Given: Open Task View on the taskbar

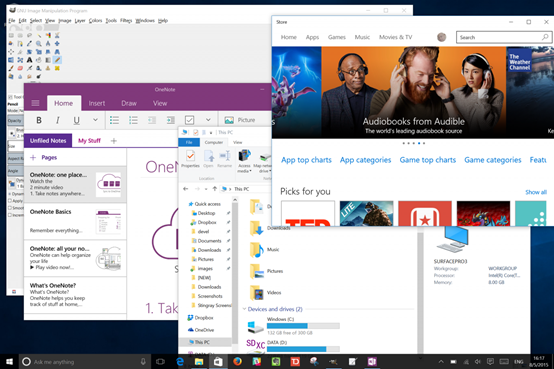Looking at the screenshot, I should (x=160, y=361).
